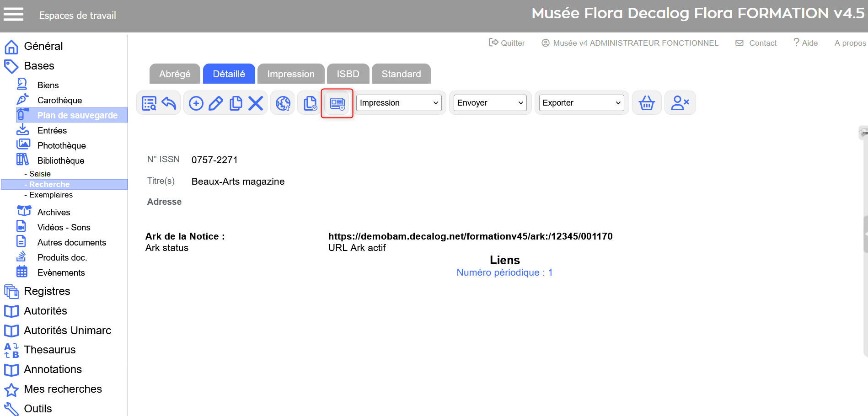This screenshot has height=416, width=868.
Task: Click the title Beaux-Arts magazine
Action: (x=238, y=181)
